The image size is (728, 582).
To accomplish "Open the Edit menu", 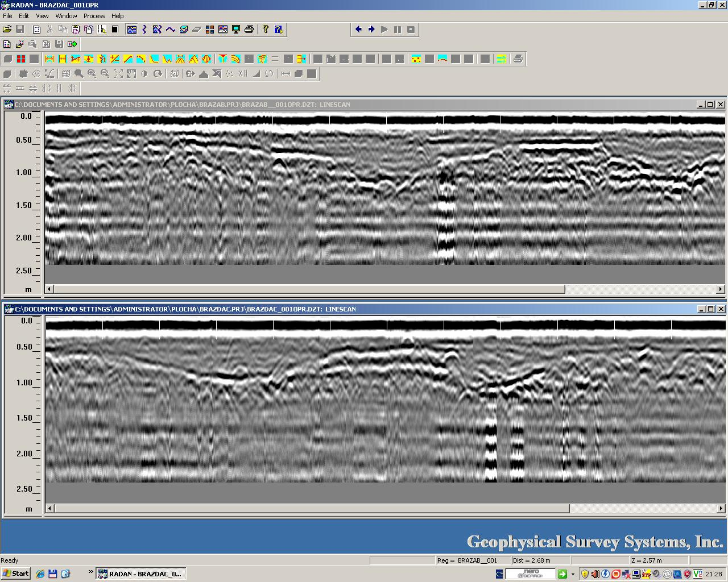I will point(24,16).
